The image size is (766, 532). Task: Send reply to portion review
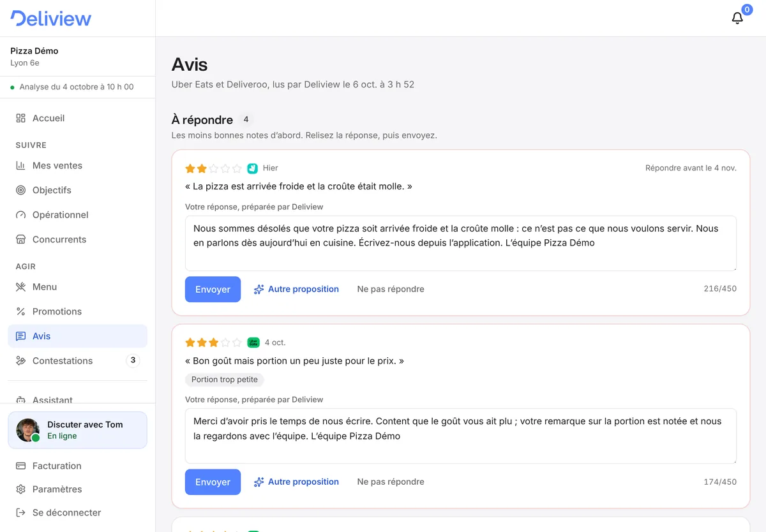click(213, 482)
